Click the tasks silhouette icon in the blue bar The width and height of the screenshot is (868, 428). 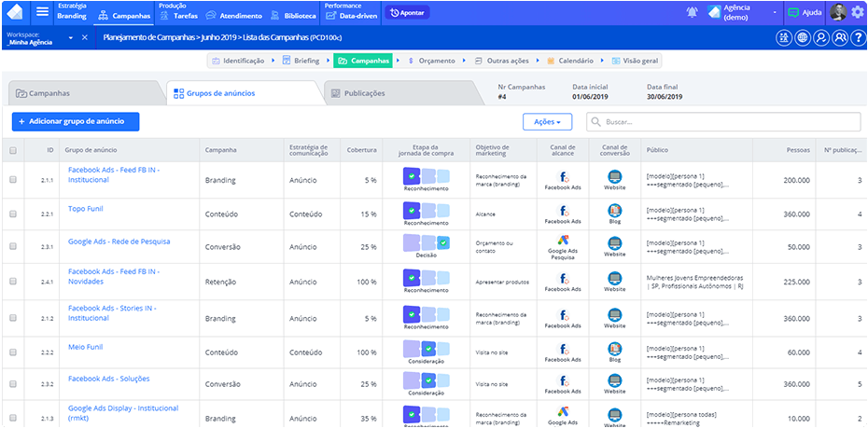coord(783,37)
